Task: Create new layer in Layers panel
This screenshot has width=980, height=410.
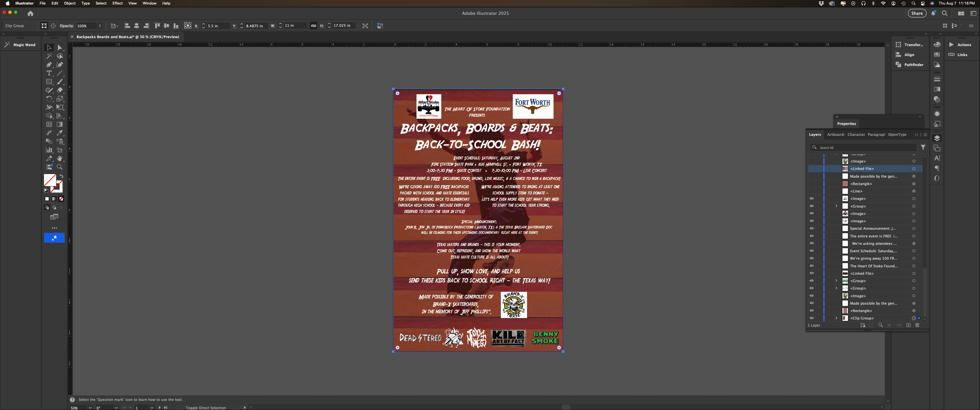Action: [x=908, y=325]
